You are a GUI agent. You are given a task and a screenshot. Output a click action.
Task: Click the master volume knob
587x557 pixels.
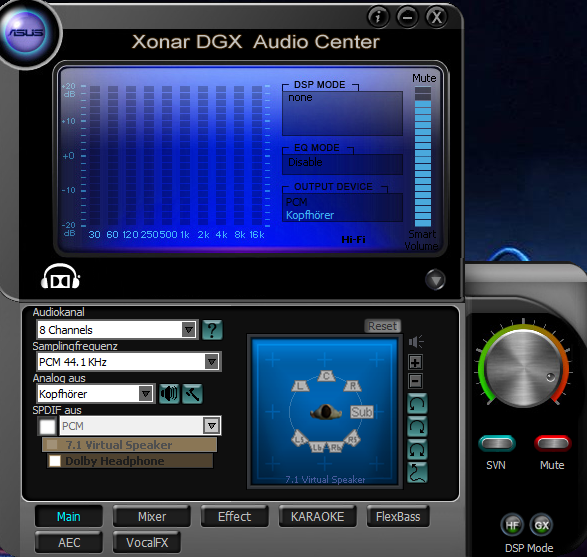[x=523, y=368]
